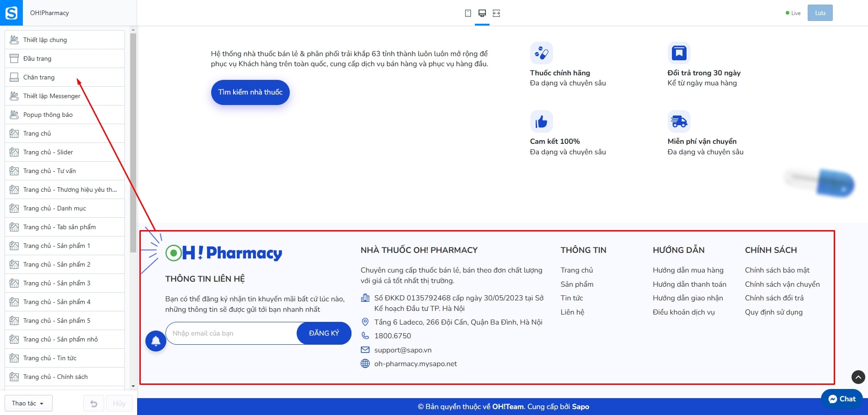
Task: Open Trang chủ - Danh mục section
Action: [64, 208]
